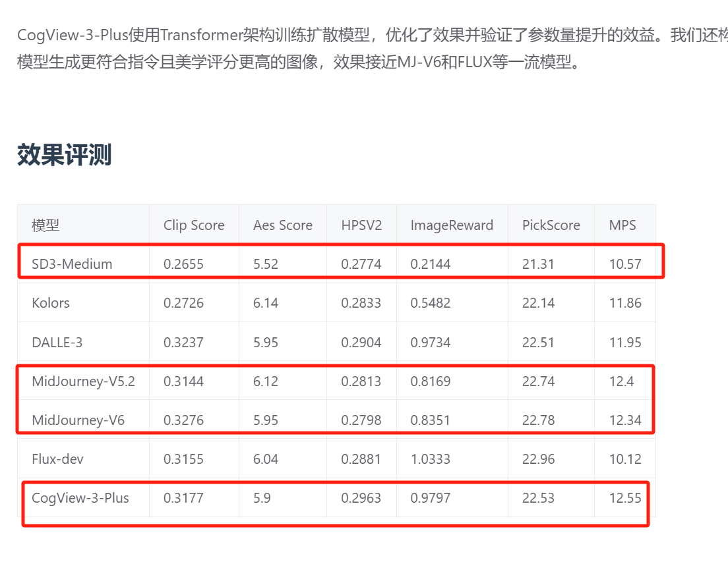Click Flux-dev MPS value 10.12
The width and height of the screenshot is (728, 562).
click(625, 459)
